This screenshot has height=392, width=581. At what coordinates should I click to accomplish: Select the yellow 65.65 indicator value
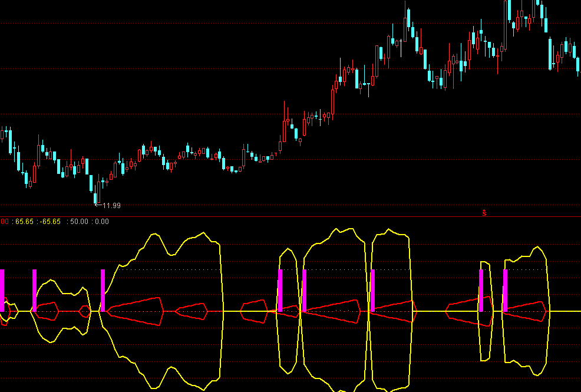pos(24,222)
